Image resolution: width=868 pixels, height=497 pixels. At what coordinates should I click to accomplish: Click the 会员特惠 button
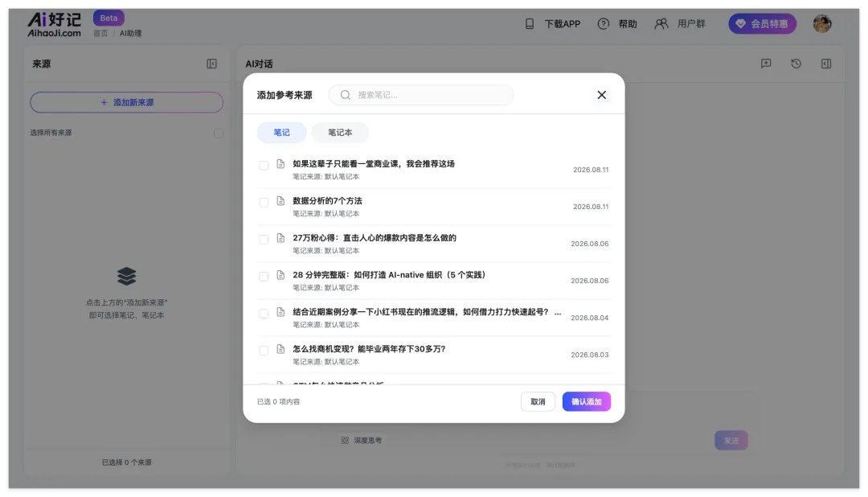coord(762,24)
